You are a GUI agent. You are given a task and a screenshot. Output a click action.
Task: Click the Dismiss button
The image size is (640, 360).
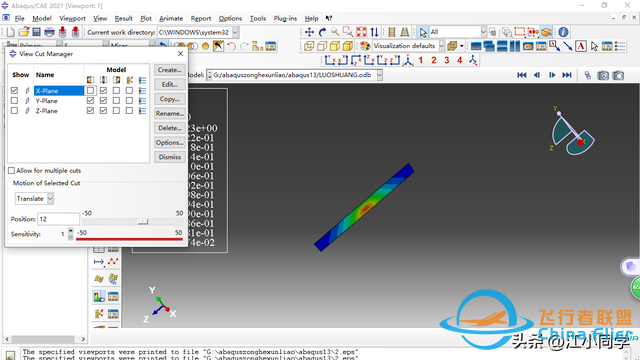170,157
